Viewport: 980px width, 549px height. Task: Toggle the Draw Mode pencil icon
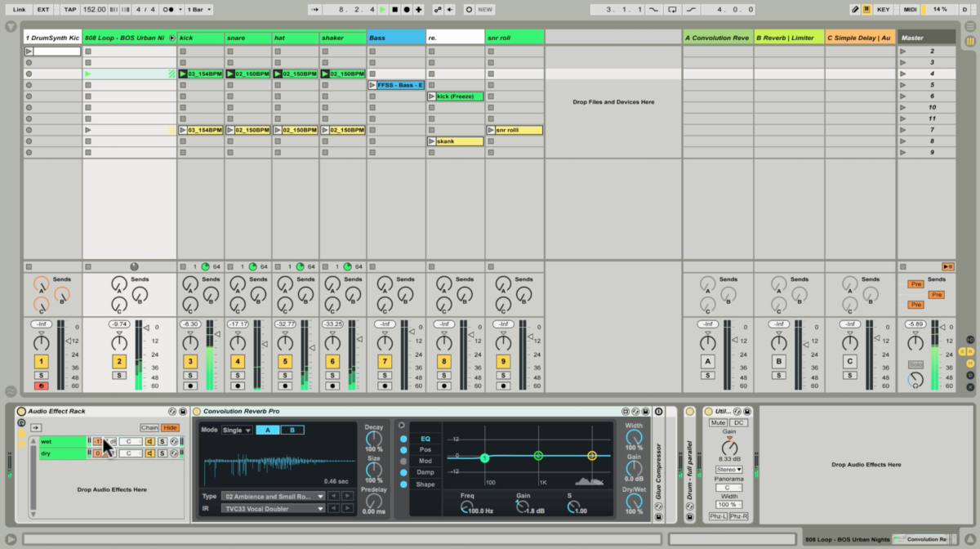coord(855,10)
